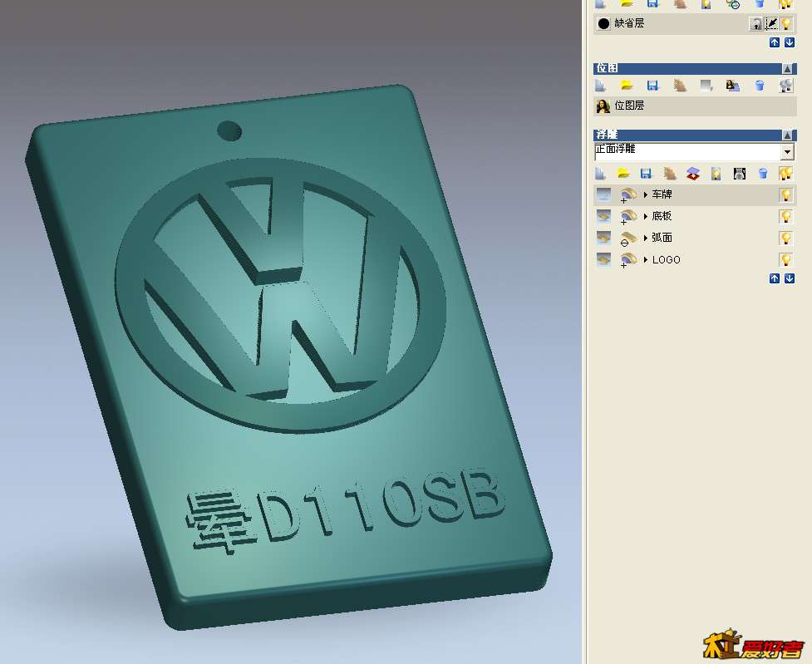Move relief layer up with blue arrow
This screenshot has width=812, height=664.
click(x=775, y=278)
